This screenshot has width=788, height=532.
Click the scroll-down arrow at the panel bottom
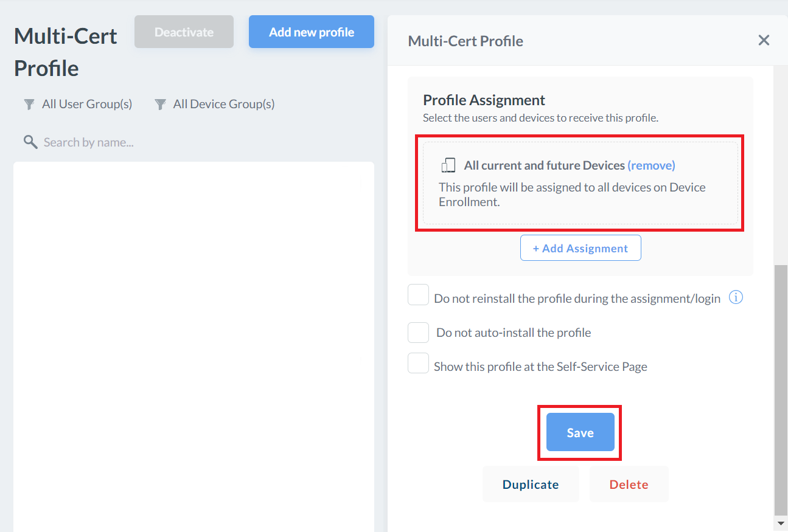point(781,523)
